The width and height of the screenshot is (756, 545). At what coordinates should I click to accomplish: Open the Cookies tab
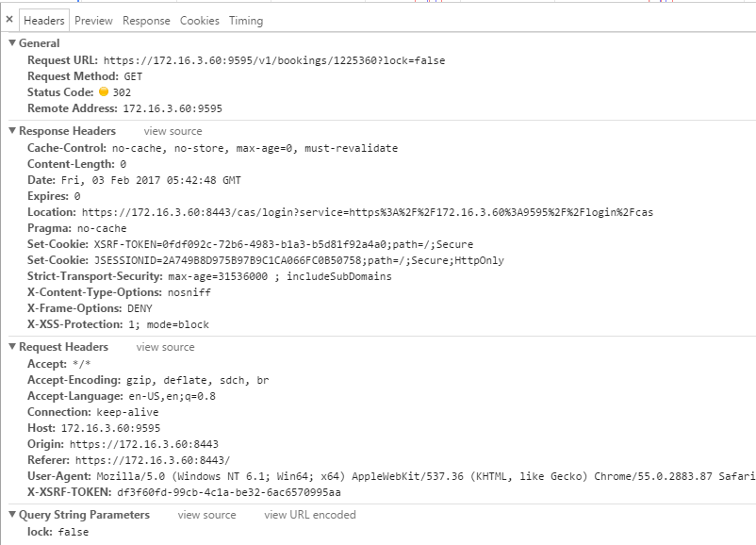pos(200,21)
